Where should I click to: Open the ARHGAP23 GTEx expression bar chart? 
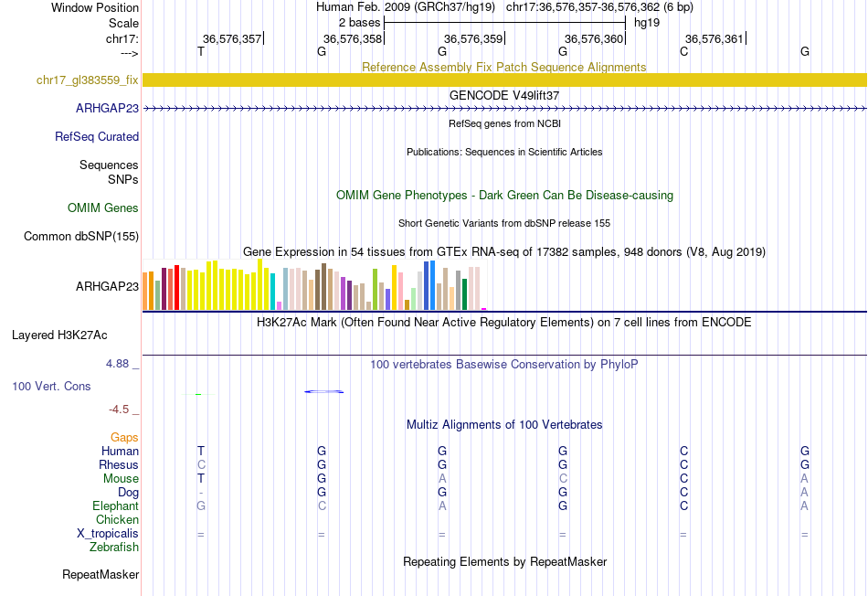click(x=314, y=284)
